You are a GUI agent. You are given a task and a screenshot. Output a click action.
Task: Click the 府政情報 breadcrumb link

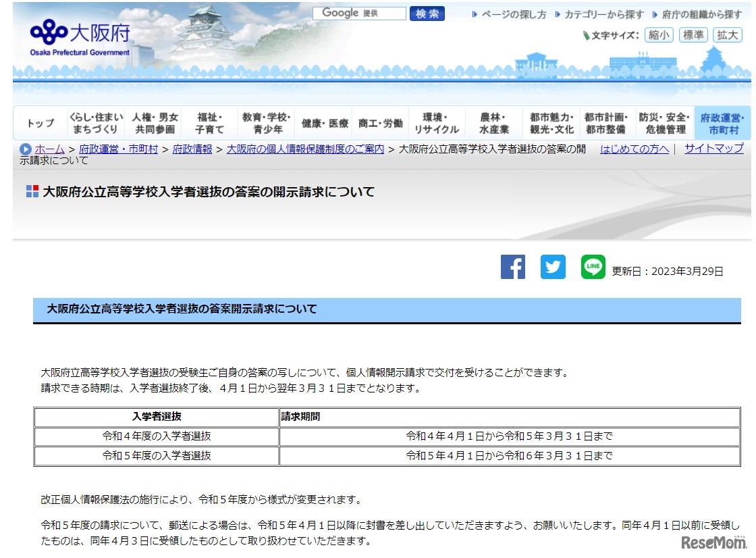192,149
